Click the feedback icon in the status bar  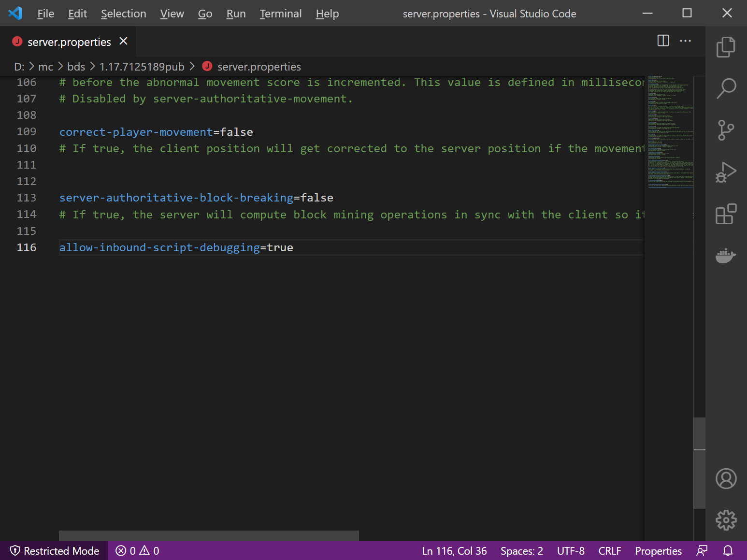[x=702, y=550]
